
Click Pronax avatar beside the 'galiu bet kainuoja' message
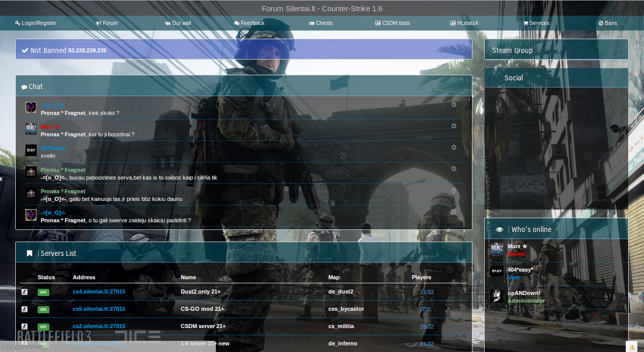pos(31,193)
